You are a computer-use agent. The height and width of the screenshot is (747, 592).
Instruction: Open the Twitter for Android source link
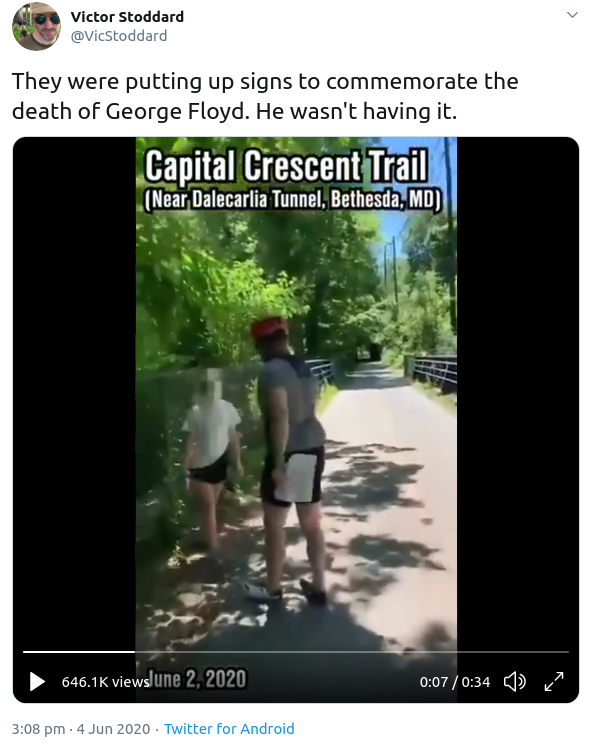pyautogui.click(x=229, y=728)
